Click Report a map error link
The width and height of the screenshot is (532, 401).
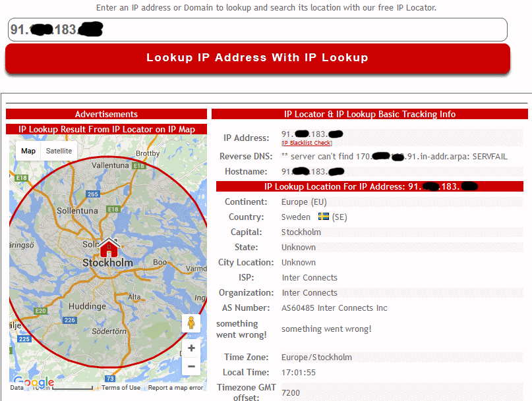point(175,388)
